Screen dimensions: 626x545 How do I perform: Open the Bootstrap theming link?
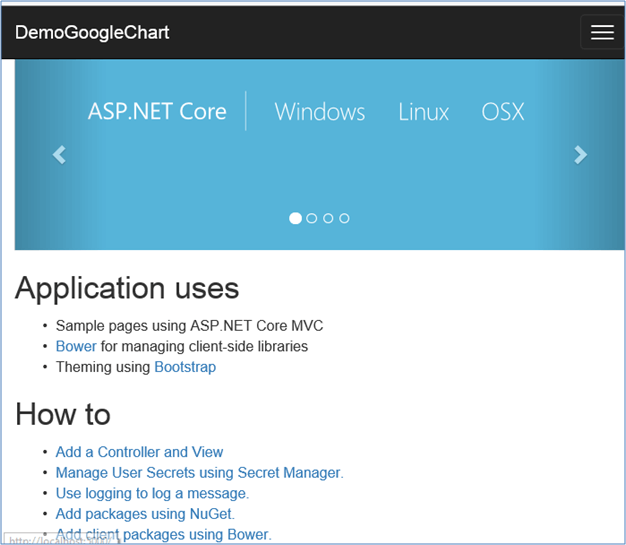click(x=185, y=367)
